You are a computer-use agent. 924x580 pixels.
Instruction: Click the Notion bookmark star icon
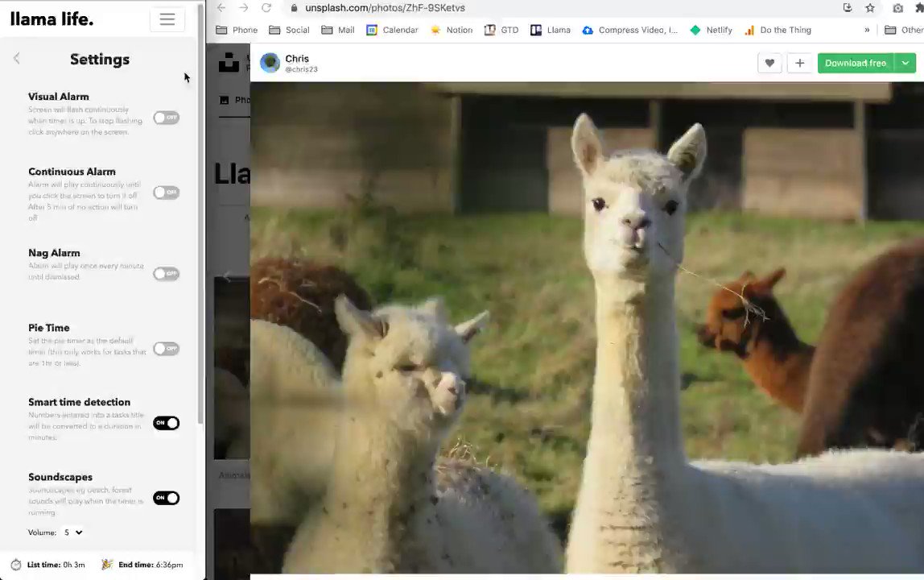[435, 30]
